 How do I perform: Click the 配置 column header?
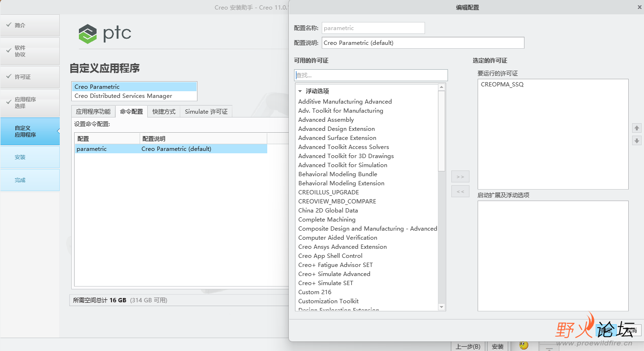[x=107, y=138]
